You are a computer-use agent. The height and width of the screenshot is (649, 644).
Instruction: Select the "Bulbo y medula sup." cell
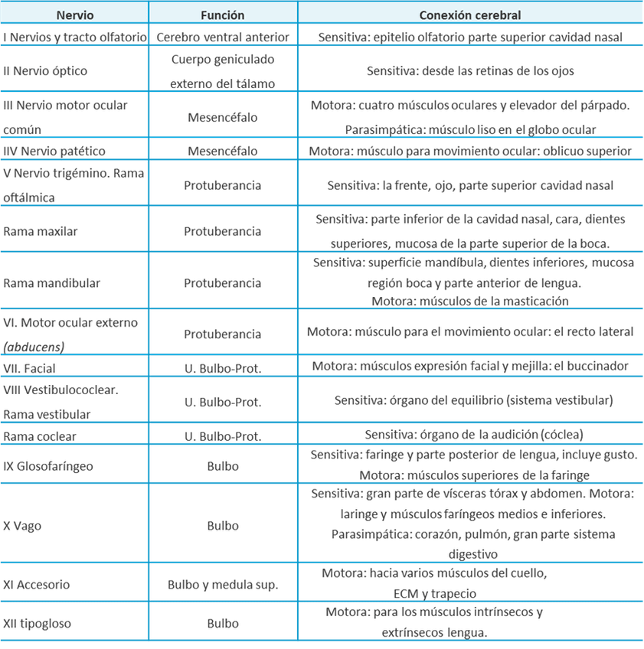point(223,584)
